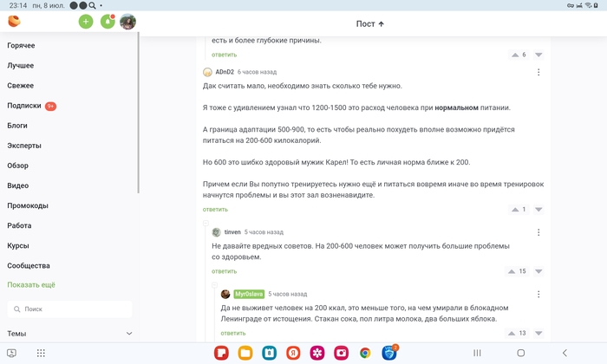Focus the Поиск search field
This screenshot has height=364, width=607.
(x=69, y=309)
